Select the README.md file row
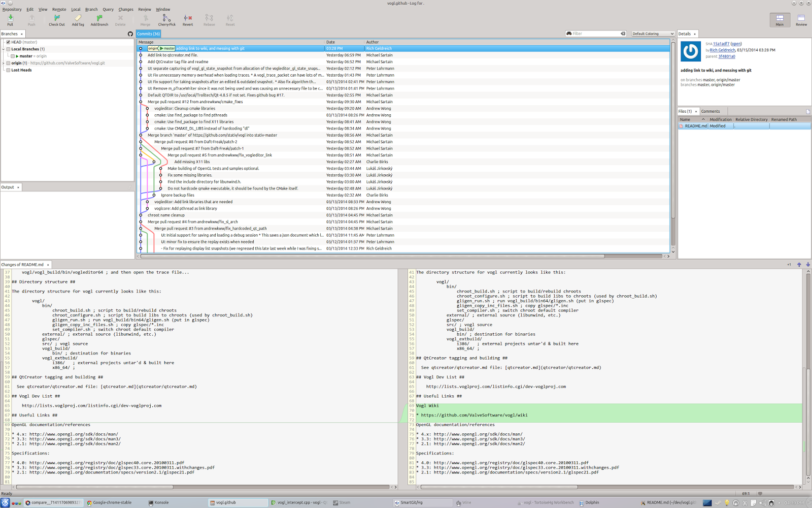 [744, 126]
